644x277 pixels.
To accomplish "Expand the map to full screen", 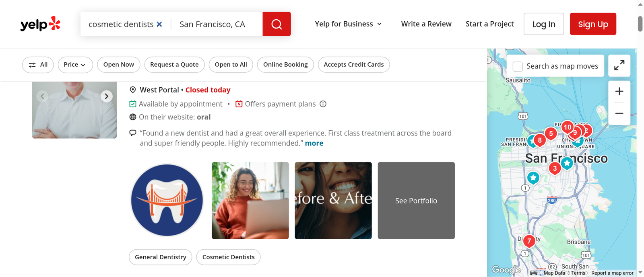I will pyautogui.click(x=619, y=66).
